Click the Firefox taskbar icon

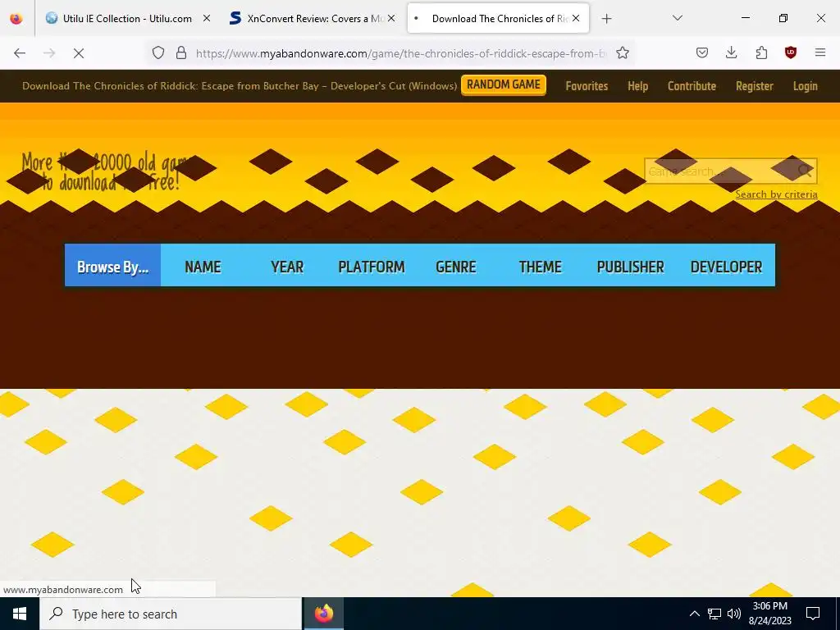coord(323,614)
